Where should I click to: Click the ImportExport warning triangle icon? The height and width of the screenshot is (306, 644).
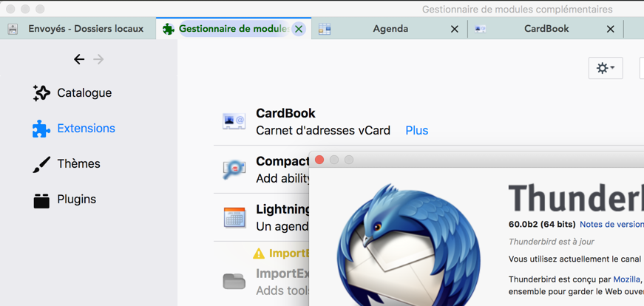258,254
